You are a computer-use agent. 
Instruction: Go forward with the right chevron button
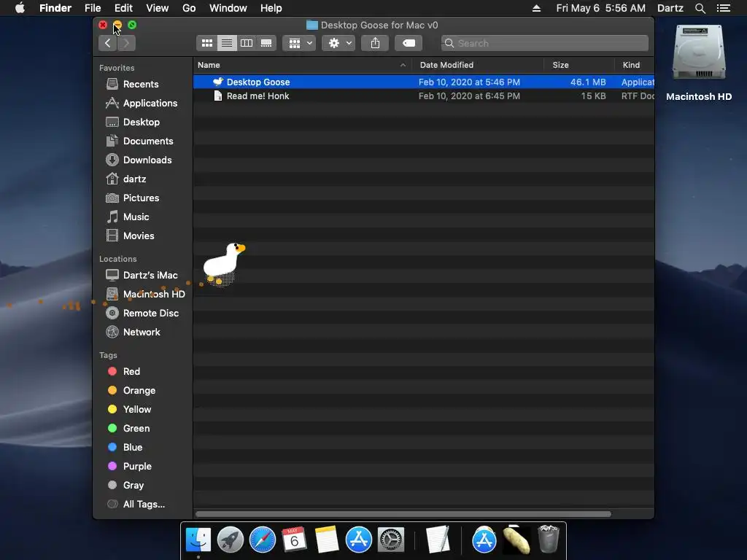pos(126,43)
